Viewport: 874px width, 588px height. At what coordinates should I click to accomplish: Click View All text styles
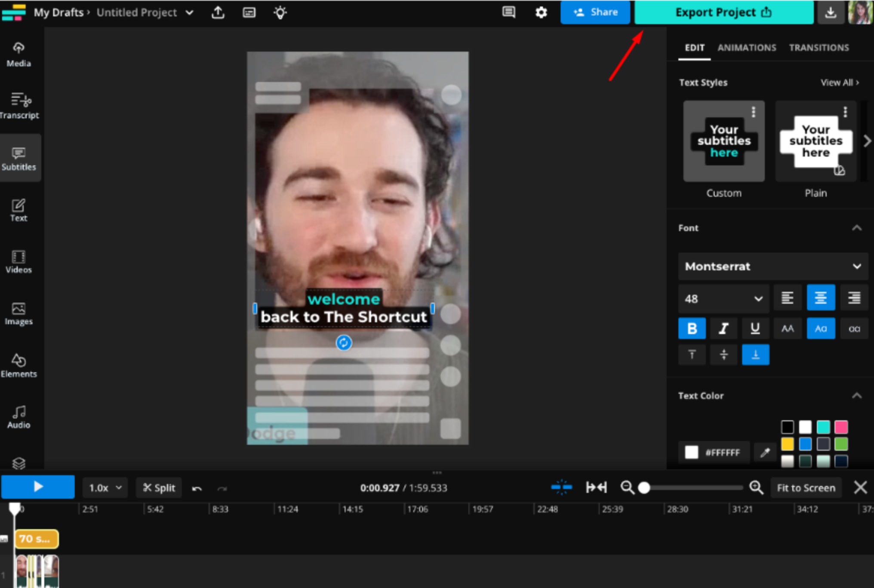pos(839,82)
